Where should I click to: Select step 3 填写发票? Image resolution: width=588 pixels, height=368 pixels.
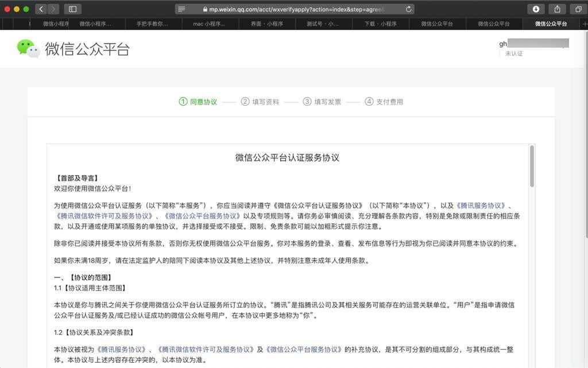(322, 102)
